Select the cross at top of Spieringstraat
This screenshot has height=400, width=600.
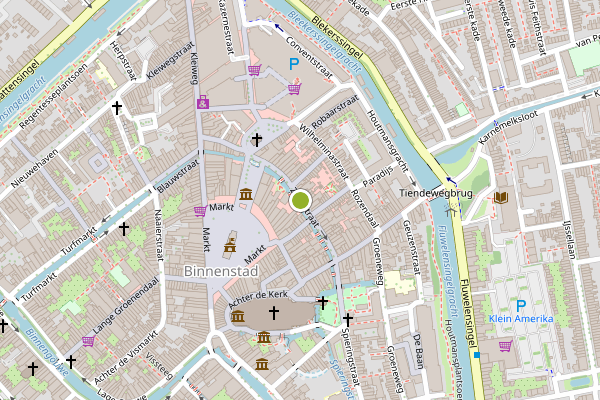(347, 320)
